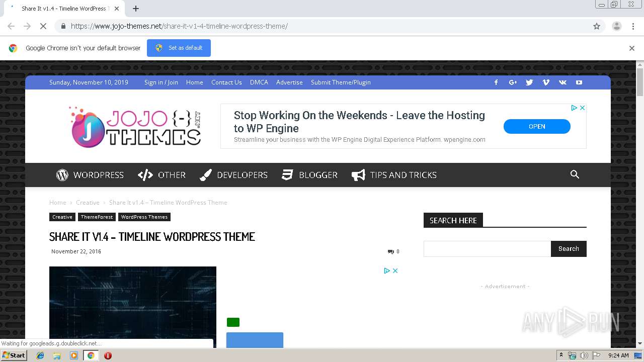644x362 pixels.
Task: Open the Contact Us link
Action: point(226,82)
